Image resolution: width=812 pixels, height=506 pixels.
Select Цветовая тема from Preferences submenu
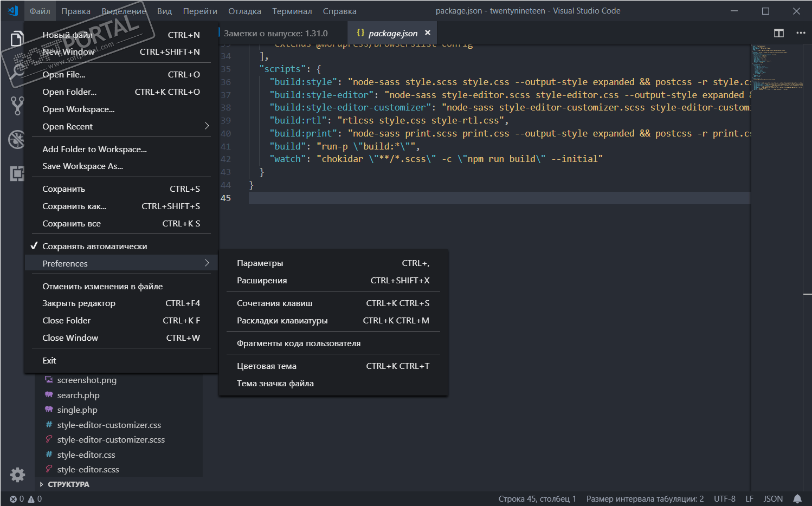point(267,366)
